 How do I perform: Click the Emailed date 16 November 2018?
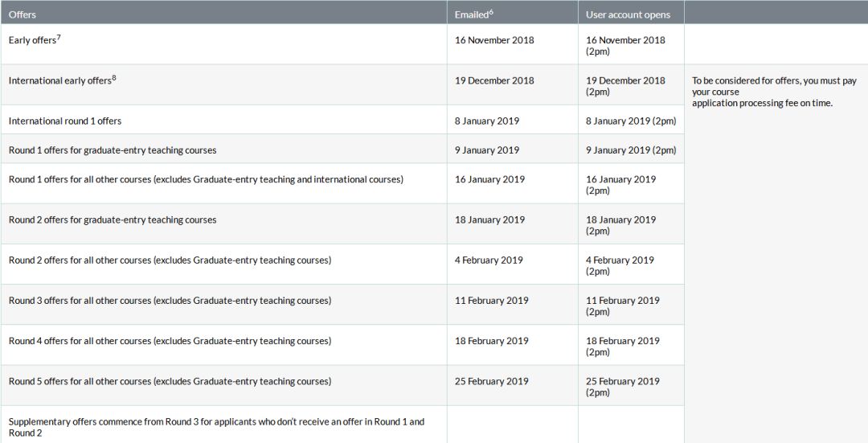coord(494,40)
